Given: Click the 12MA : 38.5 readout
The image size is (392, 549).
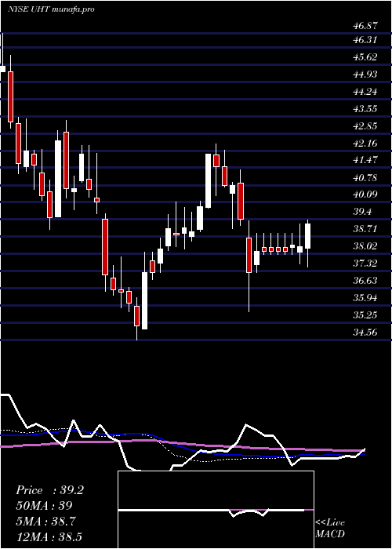Looking at the screenshot, I should click(x=49, y=536).
